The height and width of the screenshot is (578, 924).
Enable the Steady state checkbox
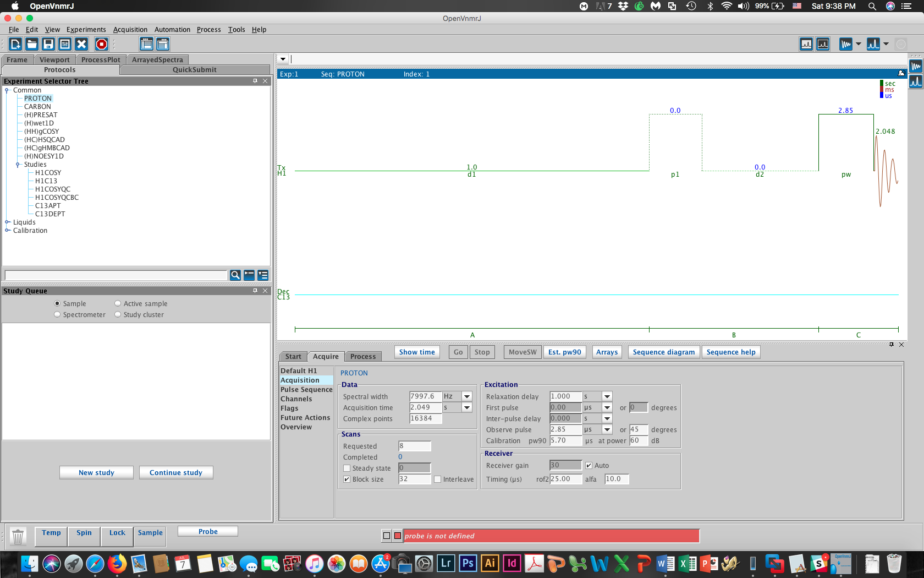347,468
